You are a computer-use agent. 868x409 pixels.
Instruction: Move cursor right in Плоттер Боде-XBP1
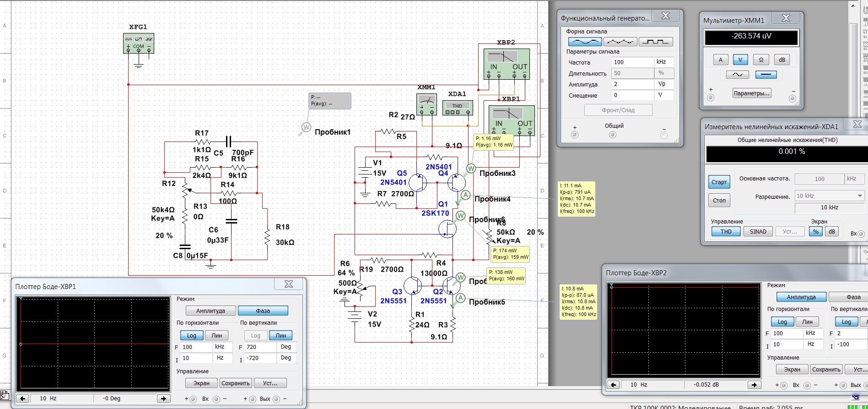164,398
